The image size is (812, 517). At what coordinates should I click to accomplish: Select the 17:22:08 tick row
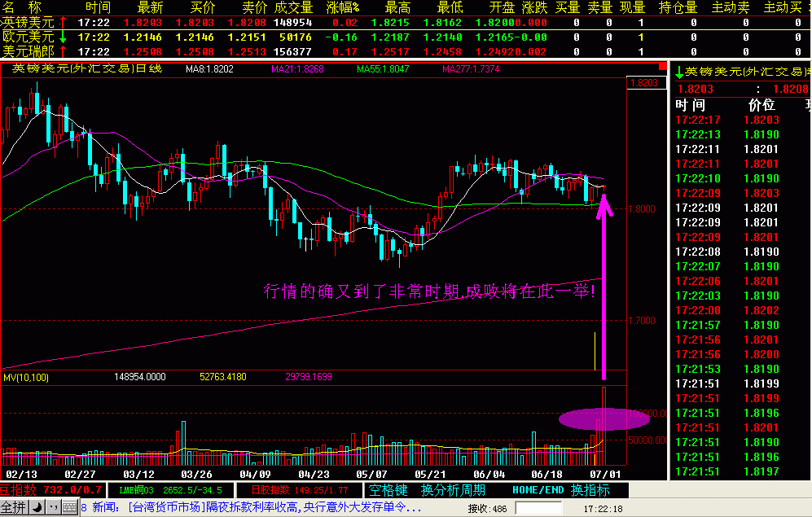coord(742,252)
